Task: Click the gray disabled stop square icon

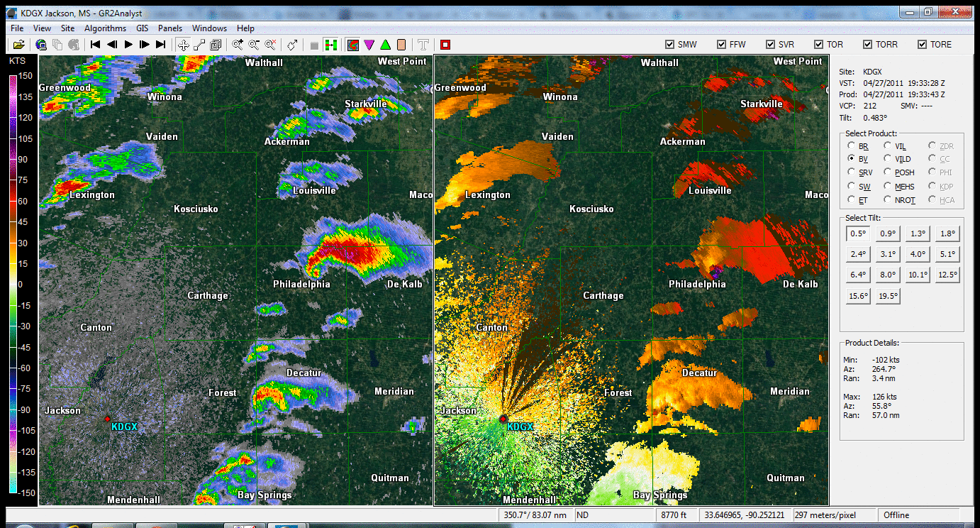Action: coord(314,45)
